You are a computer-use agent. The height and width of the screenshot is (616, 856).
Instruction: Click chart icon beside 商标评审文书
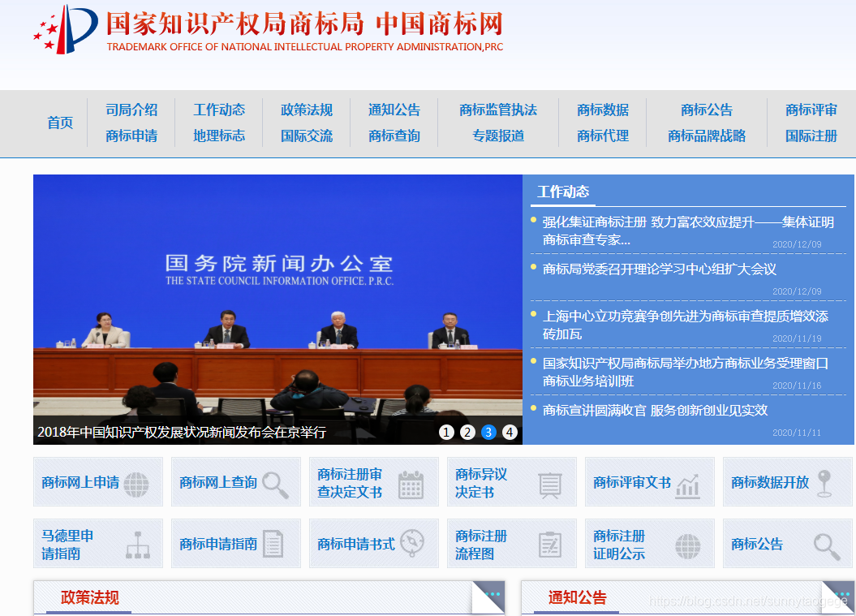(x=688, y=486)
